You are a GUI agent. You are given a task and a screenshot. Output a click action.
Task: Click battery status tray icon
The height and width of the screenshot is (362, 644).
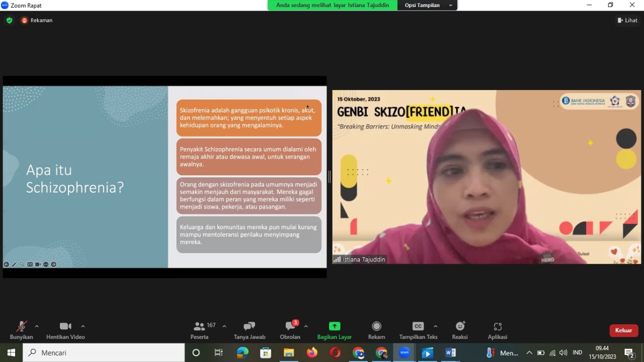[541, 352]
